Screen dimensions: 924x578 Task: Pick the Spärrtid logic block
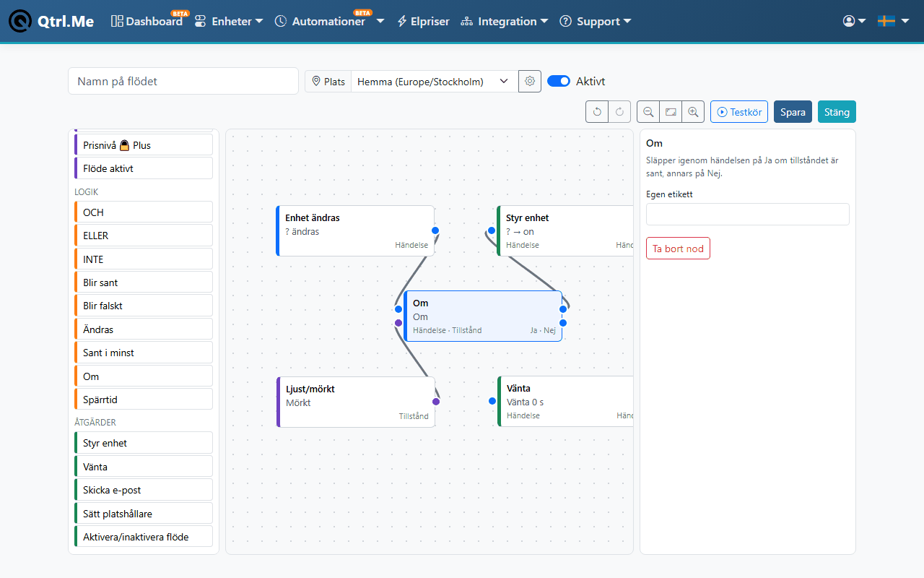(144, 400)
